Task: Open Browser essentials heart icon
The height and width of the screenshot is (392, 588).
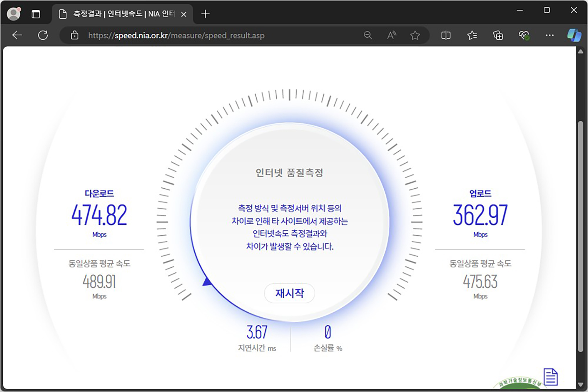Action: [x=524, y=35]
